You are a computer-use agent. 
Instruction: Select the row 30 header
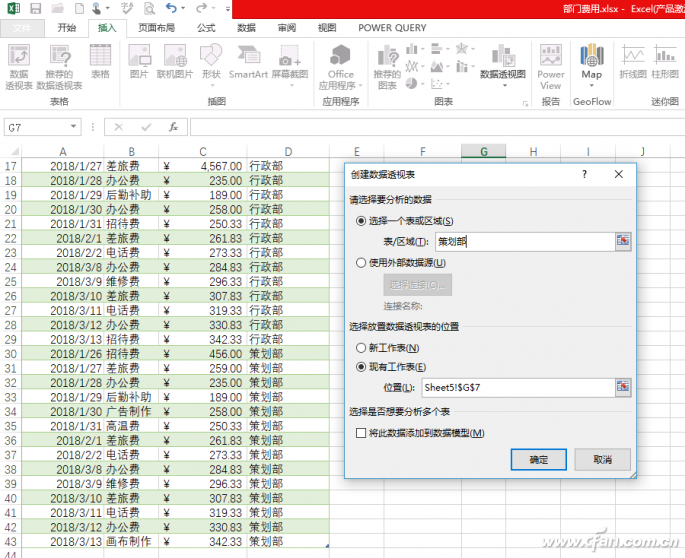click(10, 354)
